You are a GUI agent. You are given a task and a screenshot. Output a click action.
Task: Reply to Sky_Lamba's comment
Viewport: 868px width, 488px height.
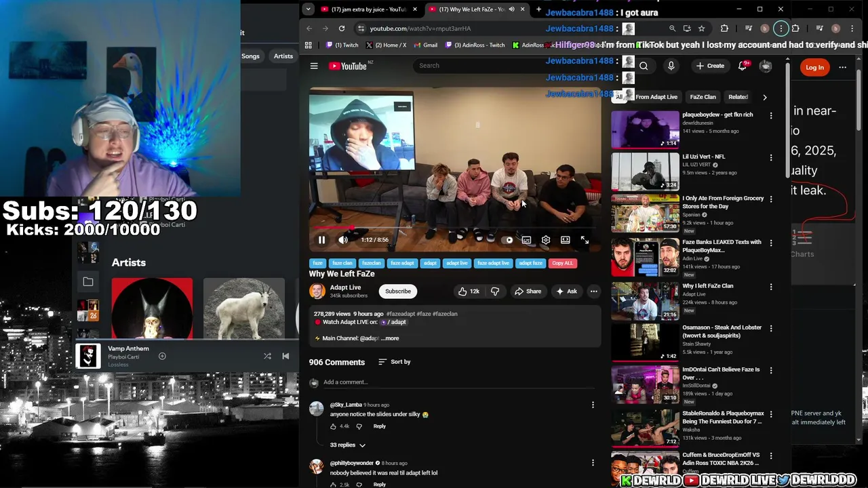coord(380,426)
